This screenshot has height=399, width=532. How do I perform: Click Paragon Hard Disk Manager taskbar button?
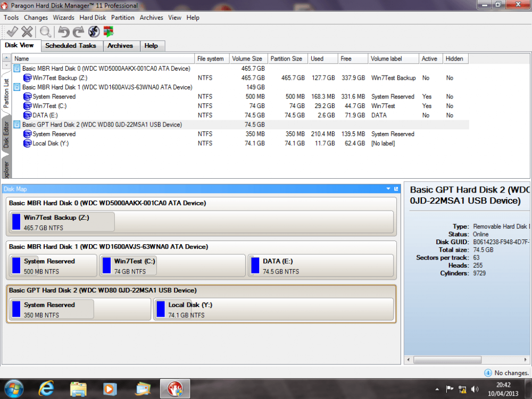[174, 388]
